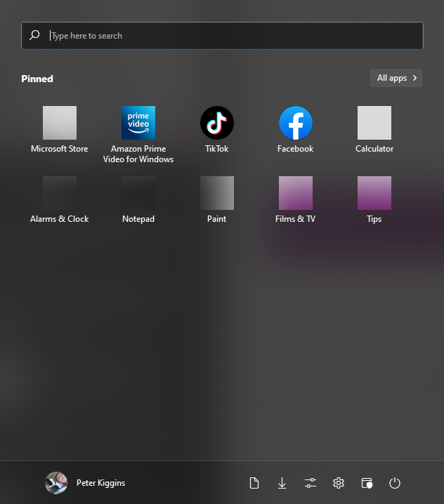Open the Films & TV app
This screenshot has width=444, height=504.
(295, 199)
